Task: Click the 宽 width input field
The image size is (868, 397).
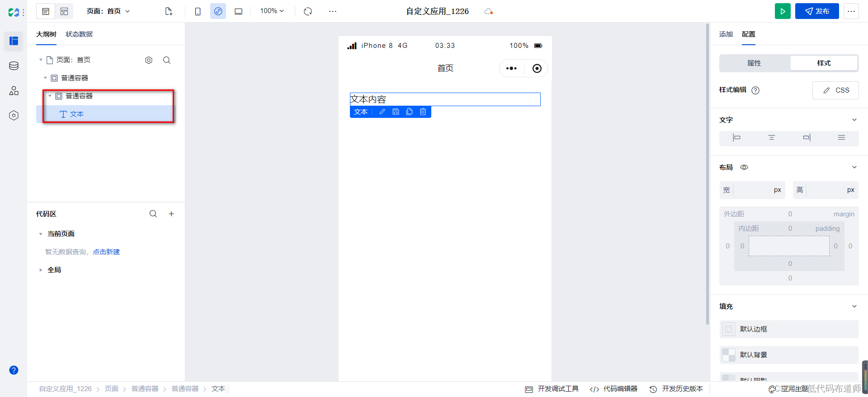Action: (752, 190)
